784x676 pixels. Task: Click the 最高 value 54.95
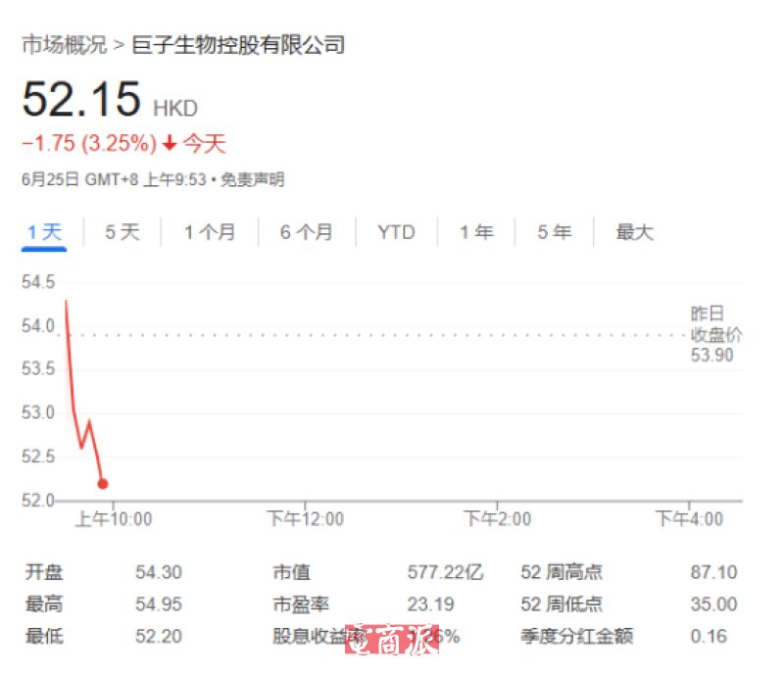(x=159, y=604)
